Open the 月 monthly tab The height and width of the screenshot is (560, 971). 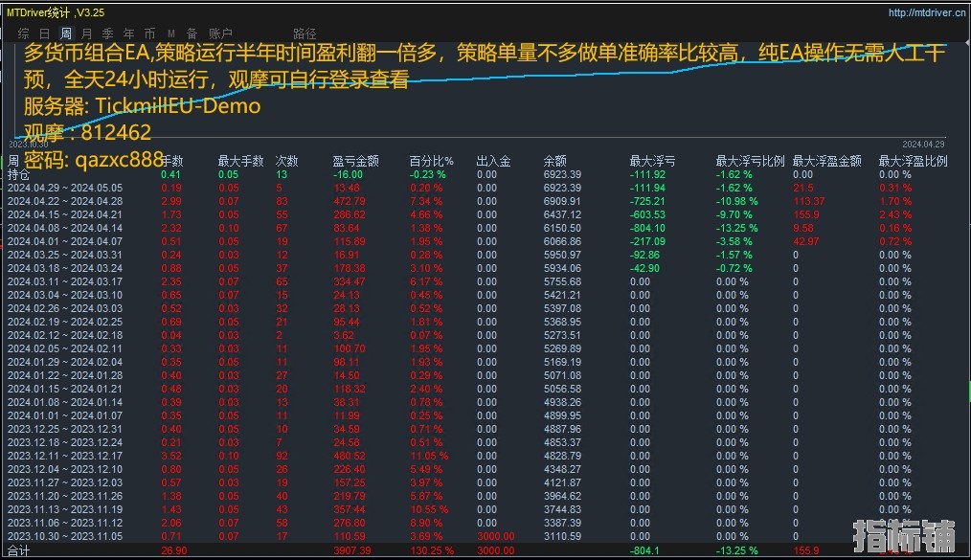pos(87,34)
